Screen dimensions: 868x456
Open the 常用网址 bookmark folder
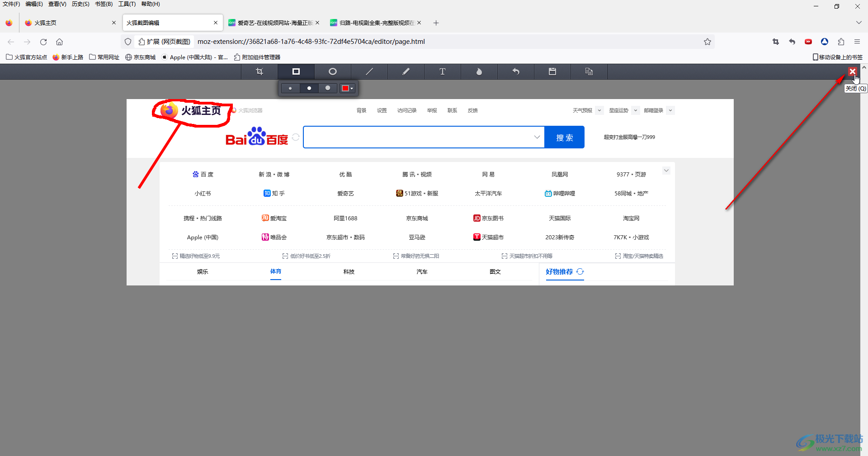click(x=104, y=57)
